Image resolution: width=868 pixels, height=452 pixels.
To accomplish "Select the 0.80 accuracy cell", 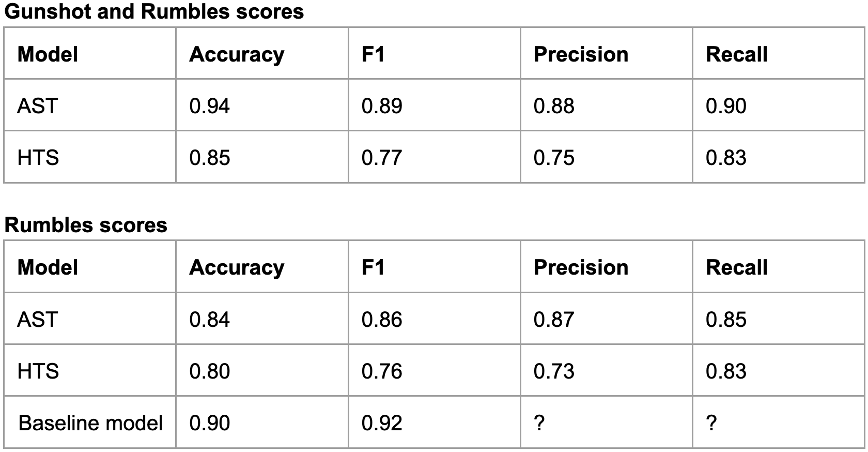I will tap(210, 371).
